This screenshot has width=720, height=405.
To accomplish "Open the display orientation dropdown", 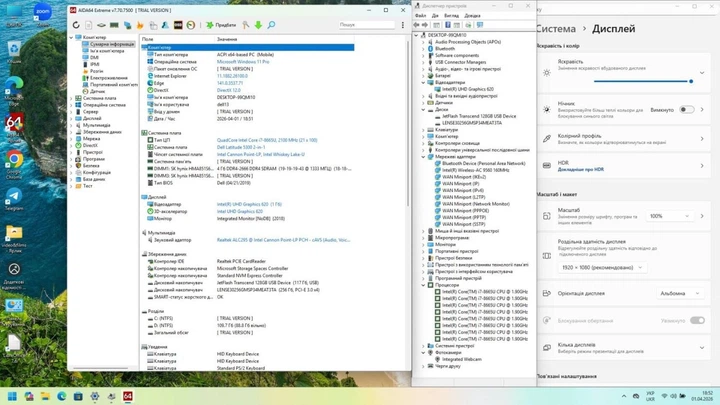I will coord(680,293).
